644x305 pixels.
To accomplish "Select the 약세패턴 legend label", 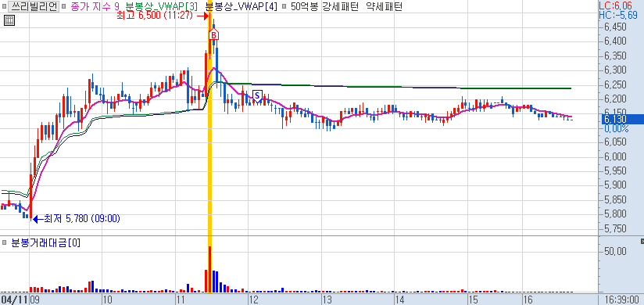I will coord(384,6).
